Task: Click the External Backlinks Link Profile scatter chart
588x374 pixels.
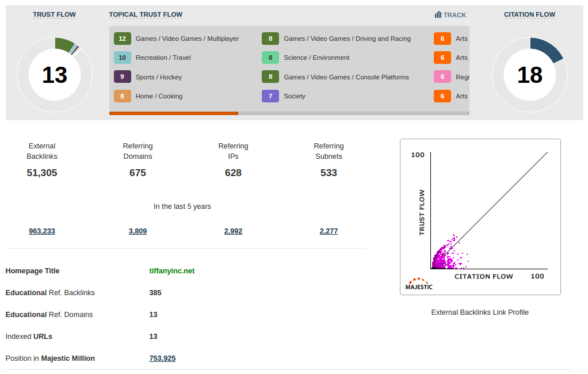Action: [x=480, y=217]
